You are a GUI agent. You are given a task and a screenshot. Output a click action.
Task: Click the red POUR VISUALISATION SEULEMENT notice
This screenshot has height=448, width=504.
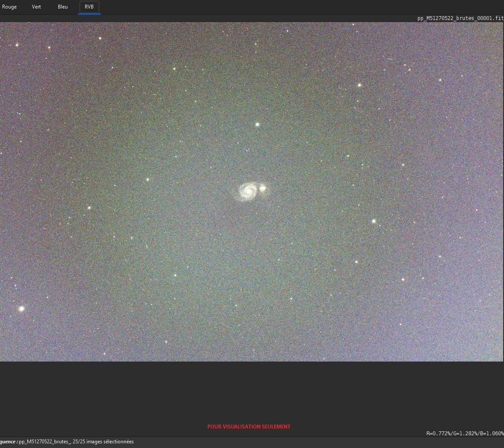[x=249, y=426]
